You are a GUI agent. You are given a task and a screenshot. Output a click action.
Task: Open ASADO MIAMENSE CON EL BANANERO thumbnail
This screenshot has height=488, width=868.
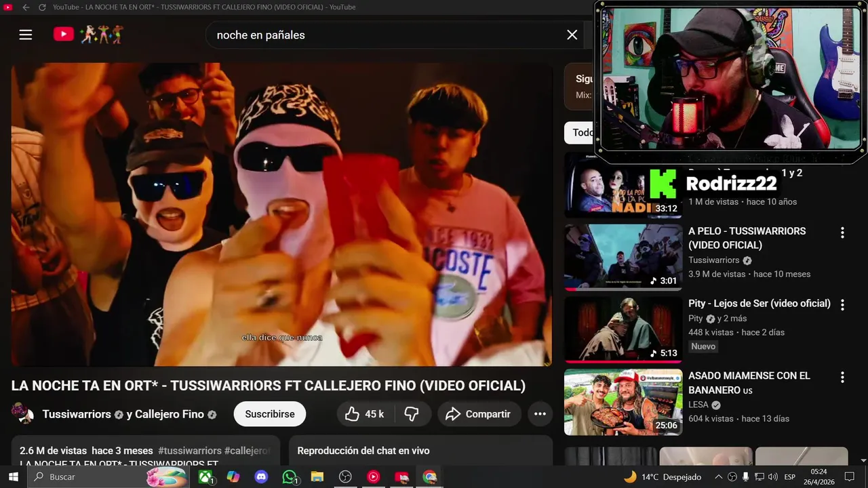623,402
